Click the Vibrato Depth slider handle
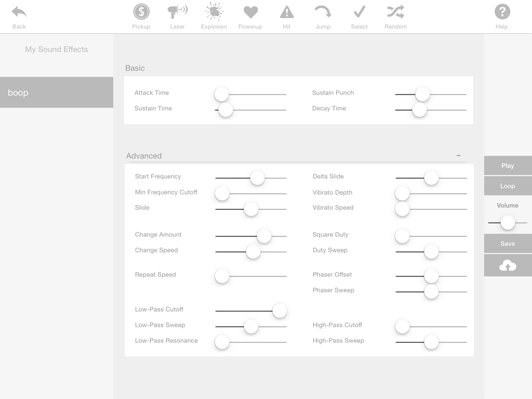Screen dimensions: 532x399 [x=403, y=193]
